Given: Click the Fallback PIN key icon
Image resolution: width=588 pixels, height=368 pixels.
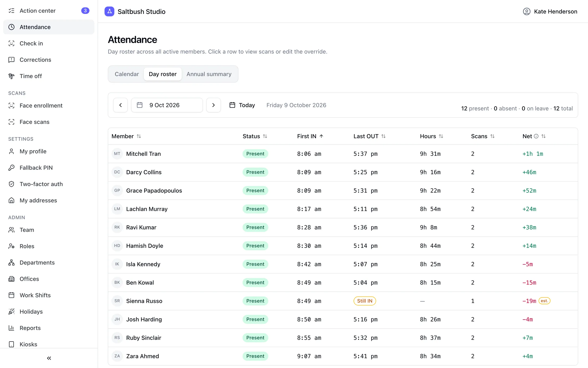Looking at the screenshot, I should [x=11, y=168].
